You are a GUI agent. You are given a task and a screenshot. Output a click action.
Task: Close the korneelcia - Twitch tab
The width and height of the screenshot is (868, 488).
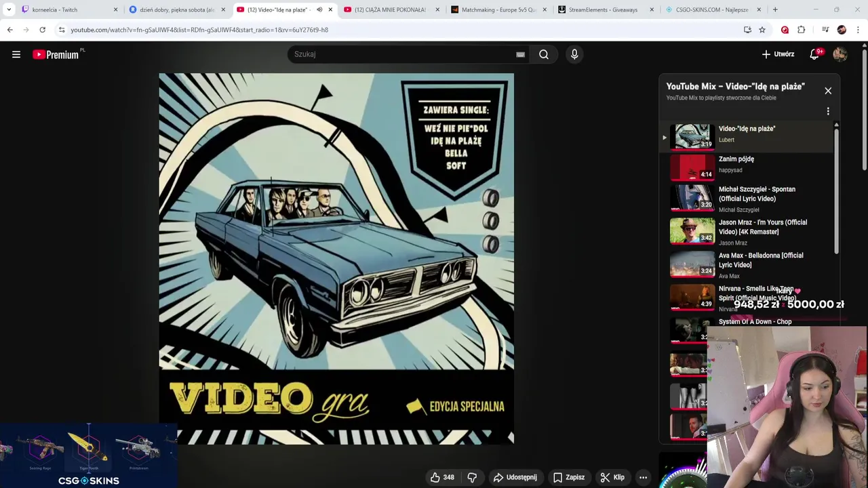click(115, 9)
